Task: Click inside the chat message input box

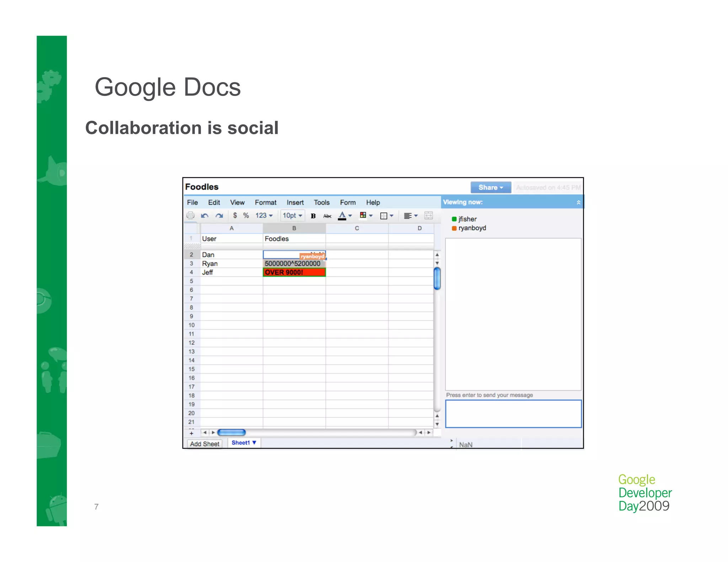Action: (x=513, y=414)
